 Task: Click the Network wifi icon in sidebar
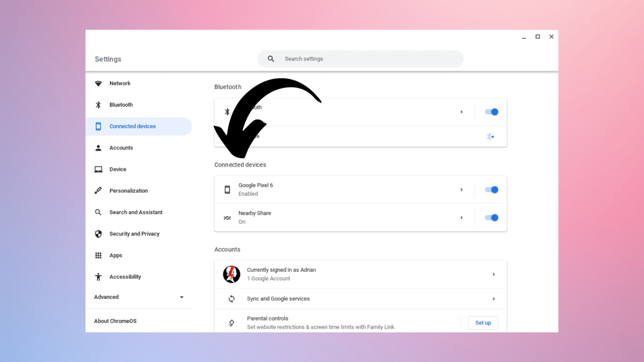click(x=98, y=84)
